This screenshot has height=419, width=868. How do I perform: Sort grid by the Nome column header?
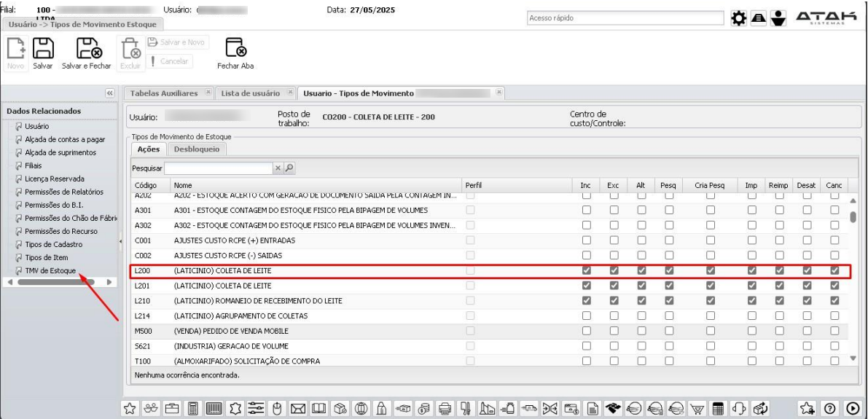(x=316, y=185)
